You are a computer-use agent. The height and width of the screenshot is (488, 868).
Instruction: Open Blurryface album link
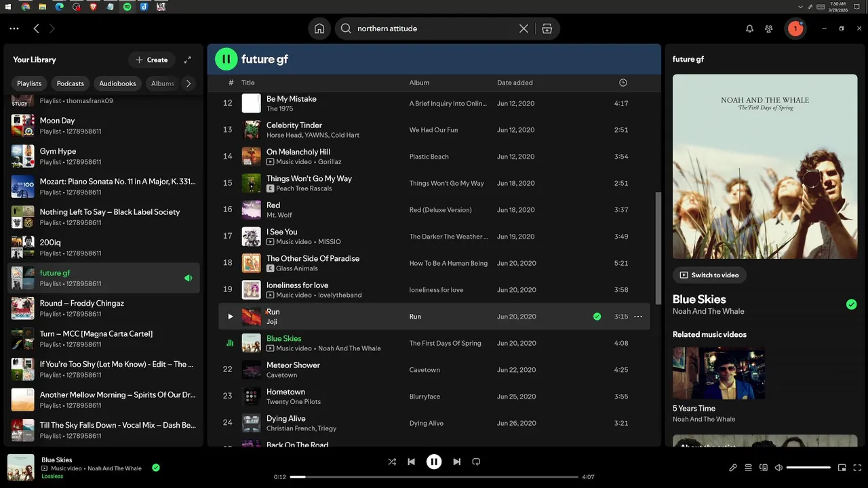pos(425,396)
